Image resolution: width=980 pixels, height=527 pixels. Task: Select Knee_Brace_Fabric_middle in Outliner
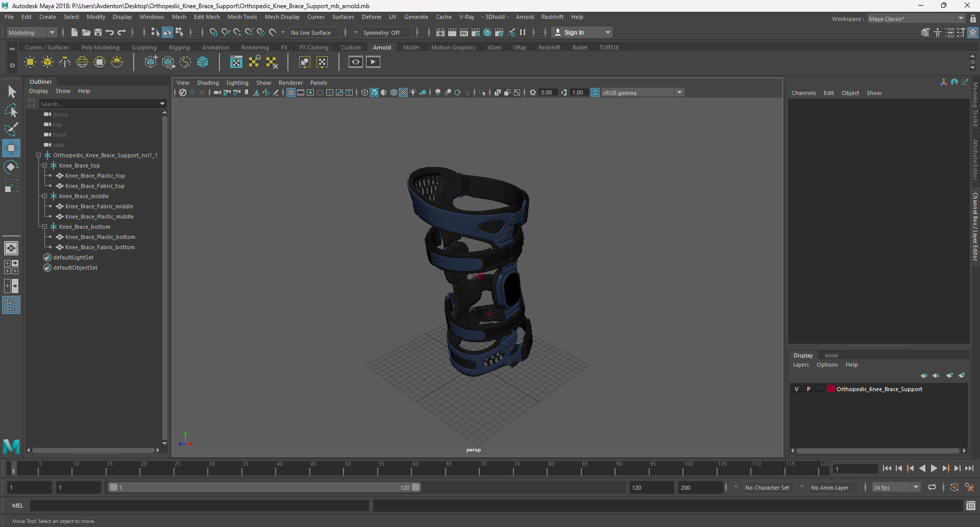coord(99,206)
